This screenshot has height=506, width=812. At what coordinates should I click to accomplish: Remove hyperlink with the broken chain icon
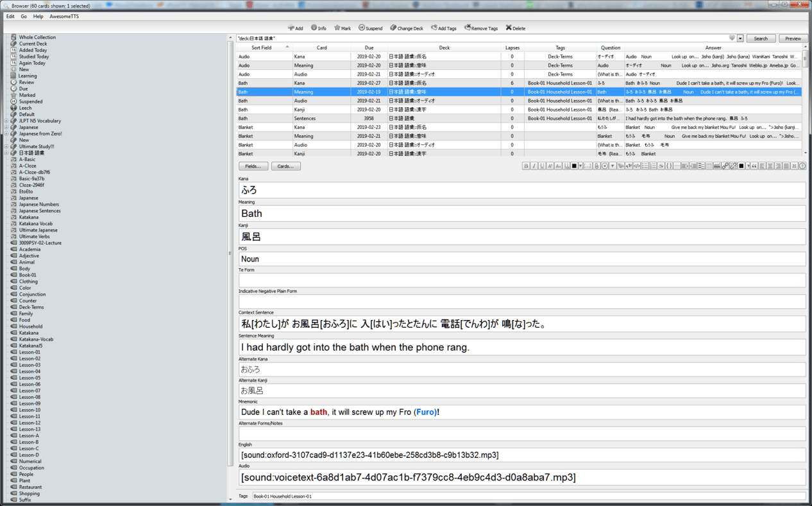pyautogui.click(x=733, y=166)
